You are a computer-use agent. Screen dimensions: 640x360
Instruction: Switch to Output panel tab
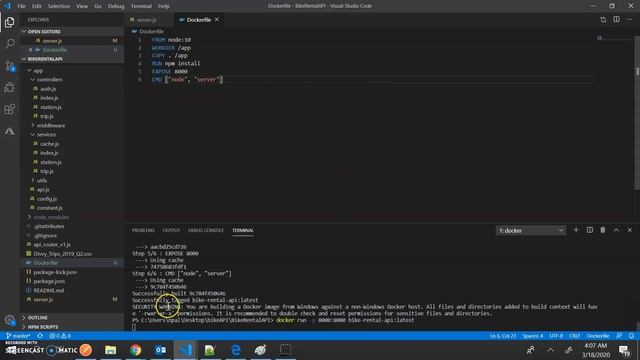pos(171,230)
